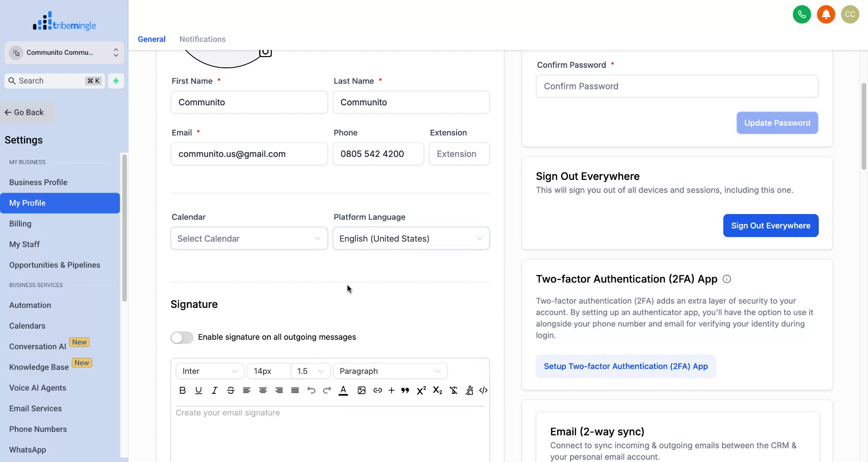
Task: Click the undo arrow in signature toolbar
Action: 311,390
